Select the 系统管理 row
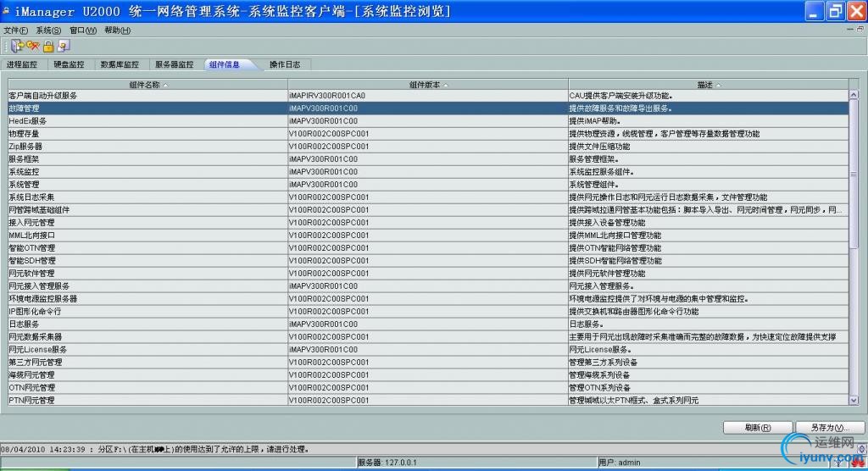 [x=428, y=185]
